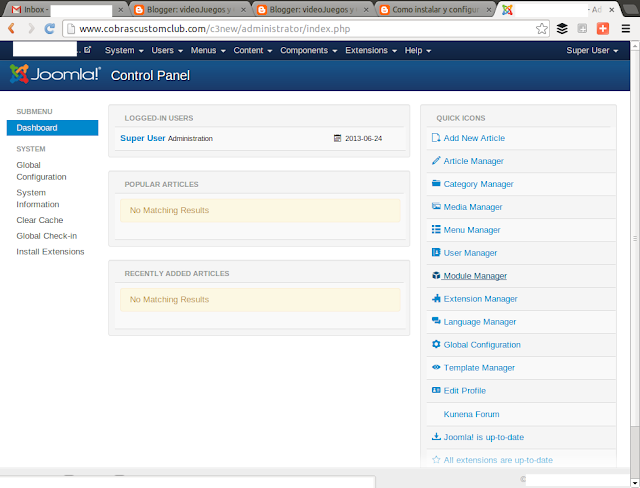Open the Menus dropdown menu
Image resolution: width=640 pixels, height=488 pixels.
tap(208, 50)
